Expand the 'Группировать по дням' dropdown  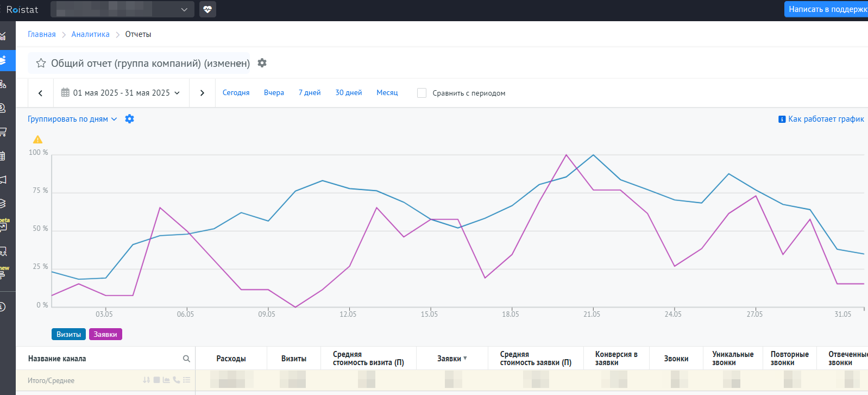pos(72,119)
